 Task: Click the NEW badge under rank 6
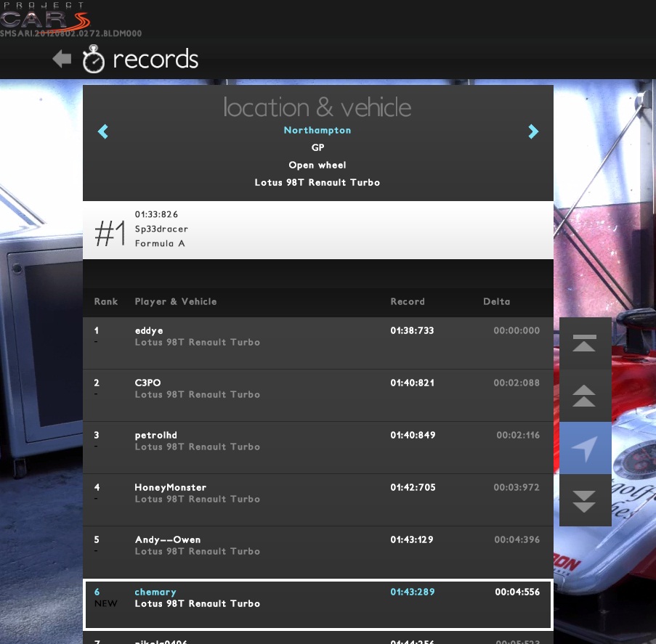pyautogui.click(x=106, y=603)
